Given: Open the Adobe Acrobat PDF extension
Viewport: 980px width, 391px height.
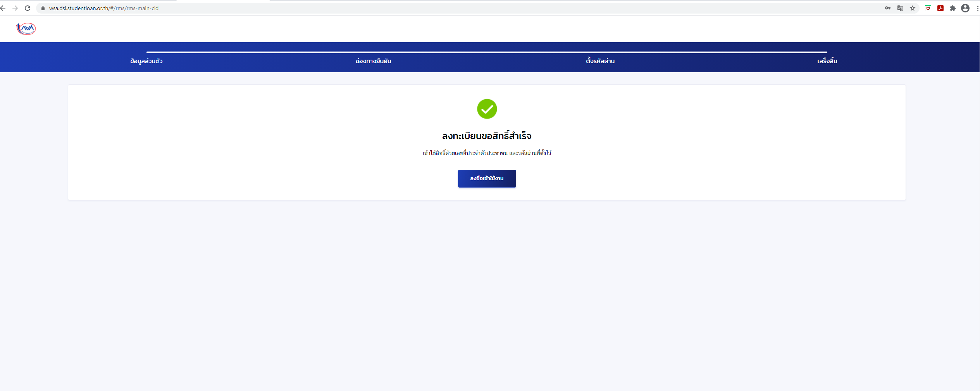Looking at the screenshot, I should click(x=940, y=8).
